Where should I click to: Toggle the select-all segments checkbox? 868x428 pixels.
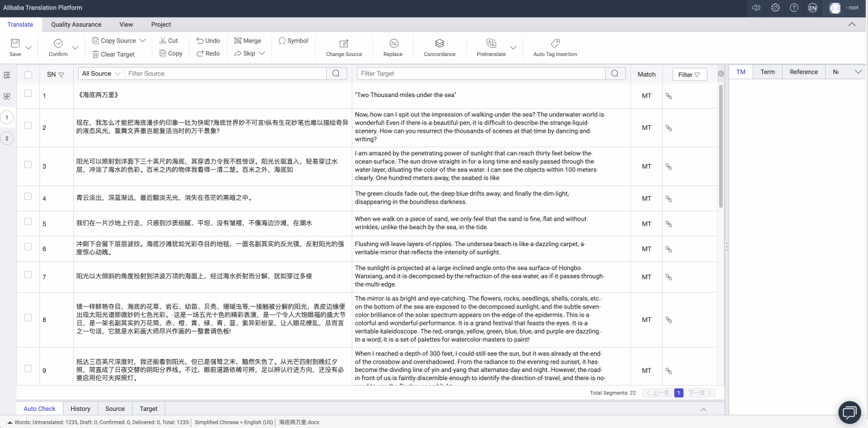pyautogui.click(x=27, y=74)
